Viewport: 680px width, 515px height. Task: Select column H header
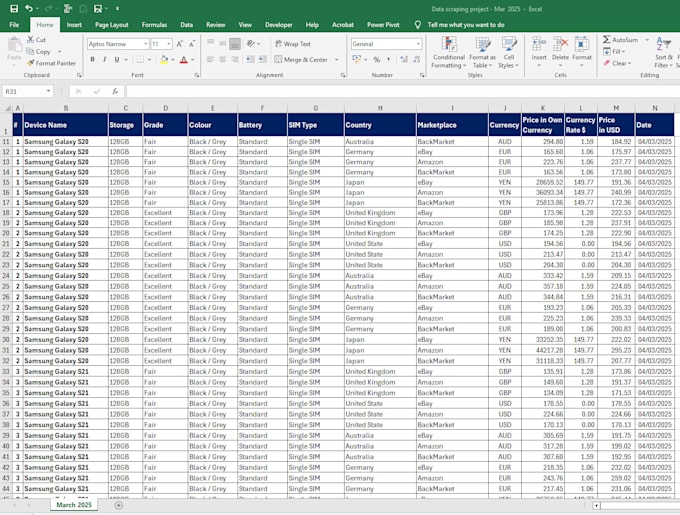point(380,108)
